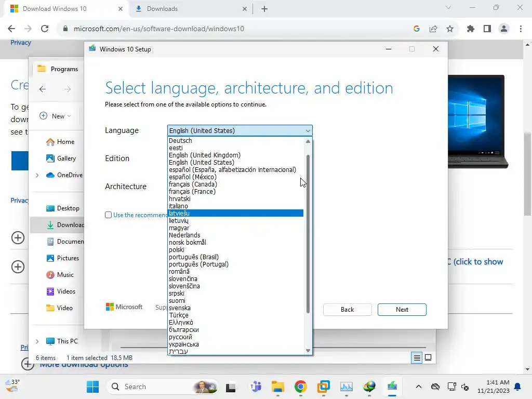Select highlighted latviešu language option
Screen dimensions: 532x399
coord(235,213)
